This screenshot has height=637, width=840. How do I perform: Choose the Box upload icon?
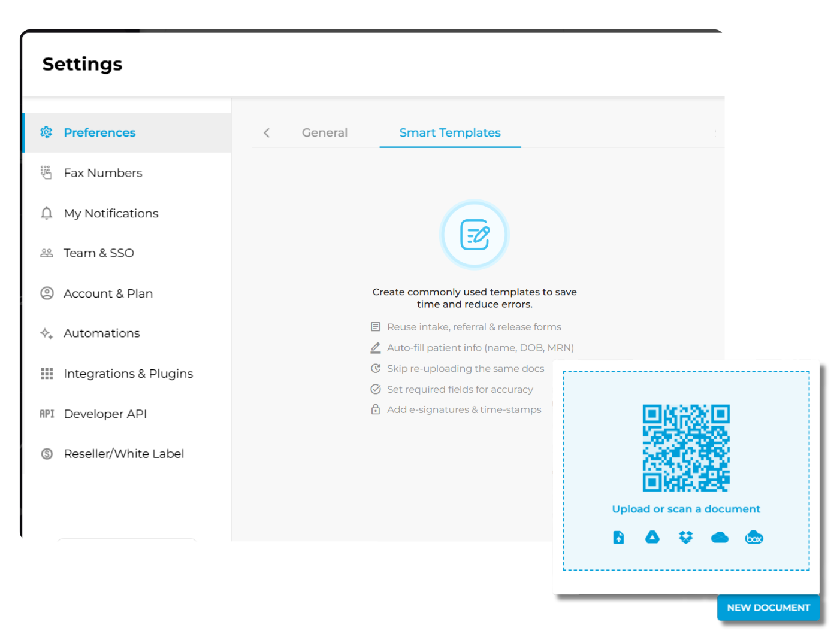coord(754,538)
